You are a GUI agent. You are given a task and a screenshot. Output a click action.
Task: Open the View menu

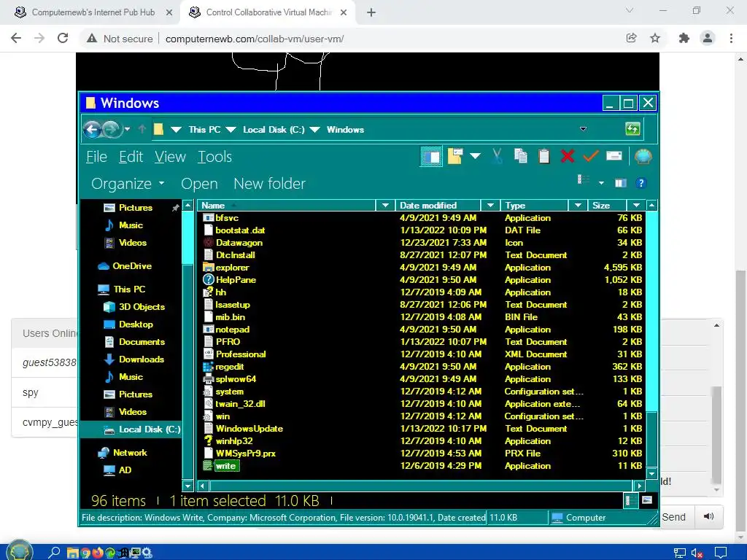170,157
